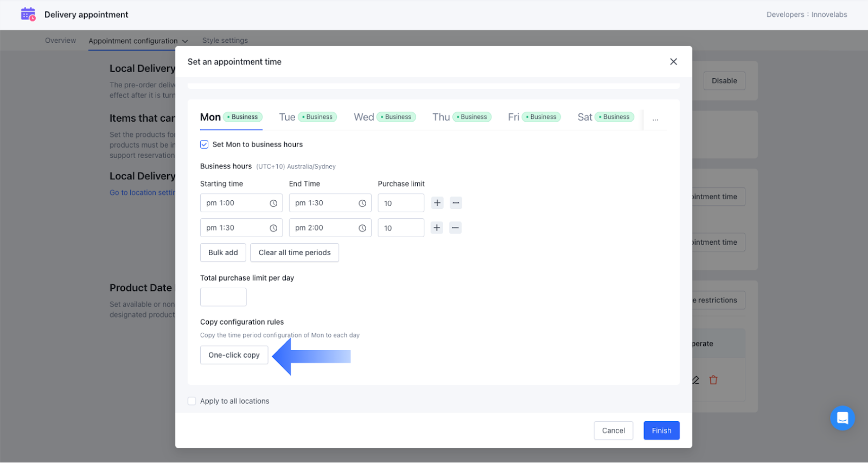The height and width of the screenshot is (463, 868).
Task: Add a time period after the first row
Action: click(x=437, y=203)
